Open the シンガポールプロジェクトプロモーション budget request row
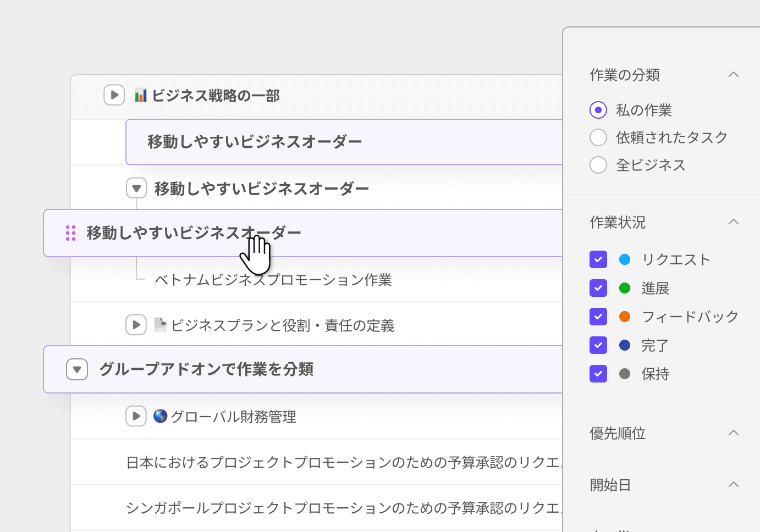This screenshot has height=532, width=760. pos(317,508)
